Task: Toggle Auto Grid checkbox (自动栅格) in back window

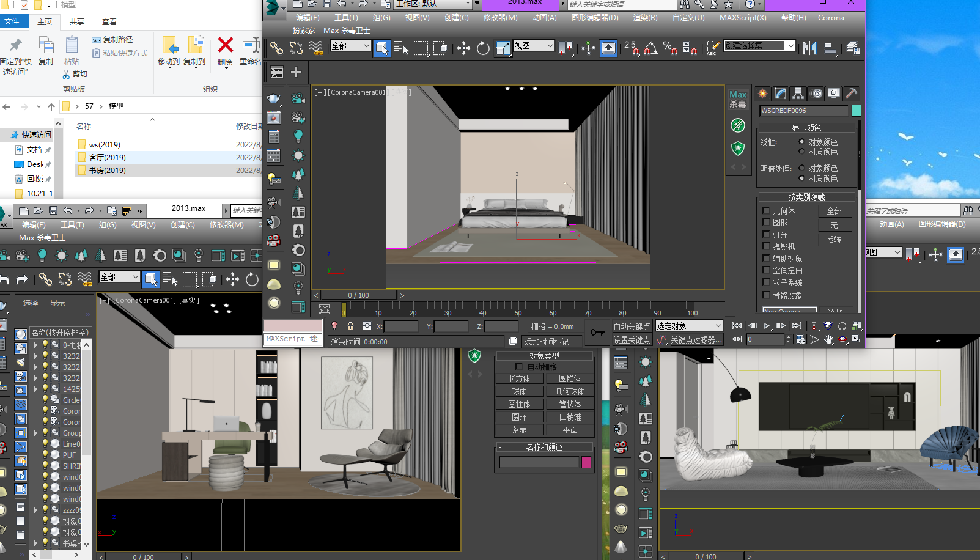Action: [519, 367]
